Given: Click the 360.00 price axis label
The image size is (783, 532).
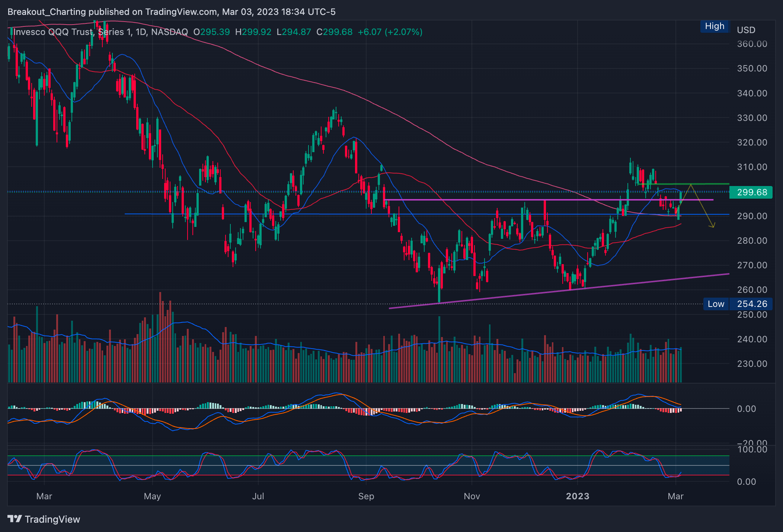Looking at the screenshot, I should (752, 44).
